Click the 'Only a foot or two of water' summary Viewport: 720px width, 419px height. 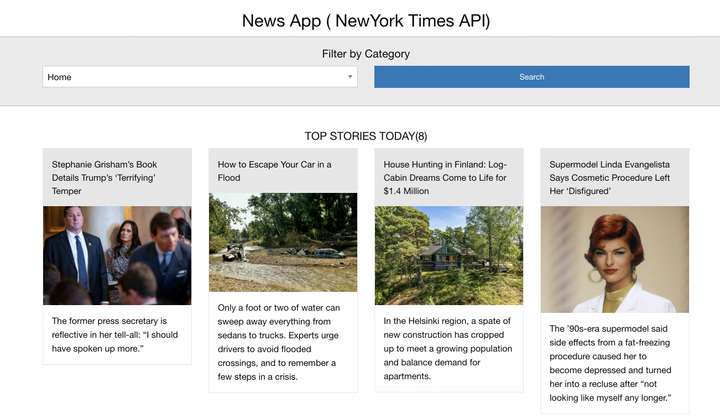(279, 342)
